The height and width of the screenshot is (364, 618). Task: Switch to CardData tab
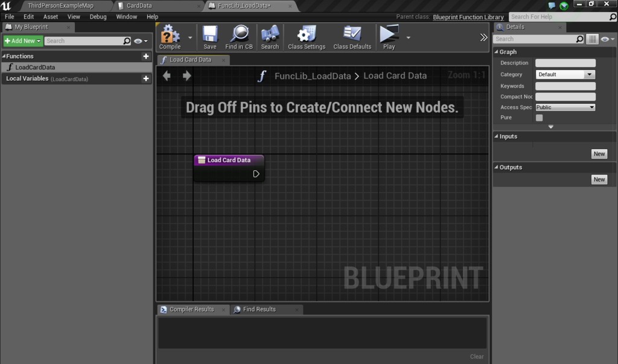coord(139,6)
